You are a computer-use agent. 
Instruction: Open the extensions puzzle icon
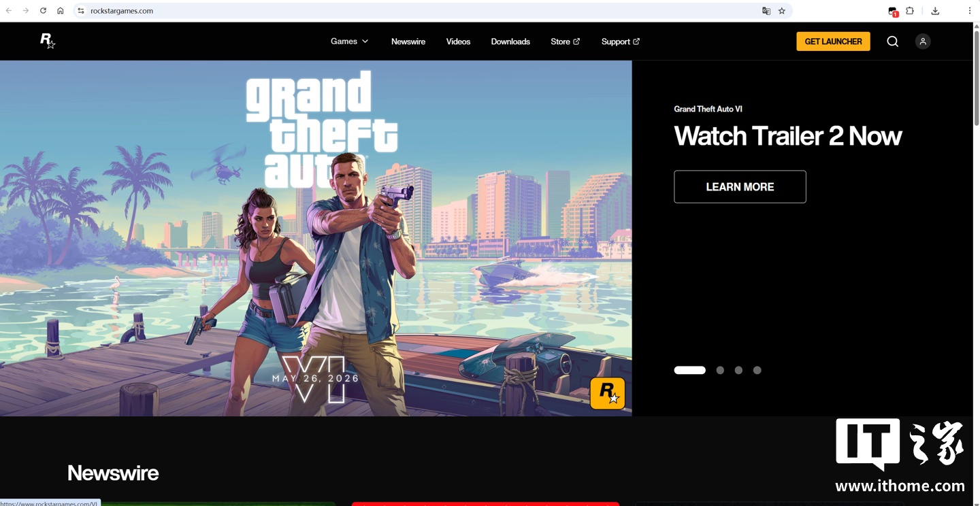910,11
